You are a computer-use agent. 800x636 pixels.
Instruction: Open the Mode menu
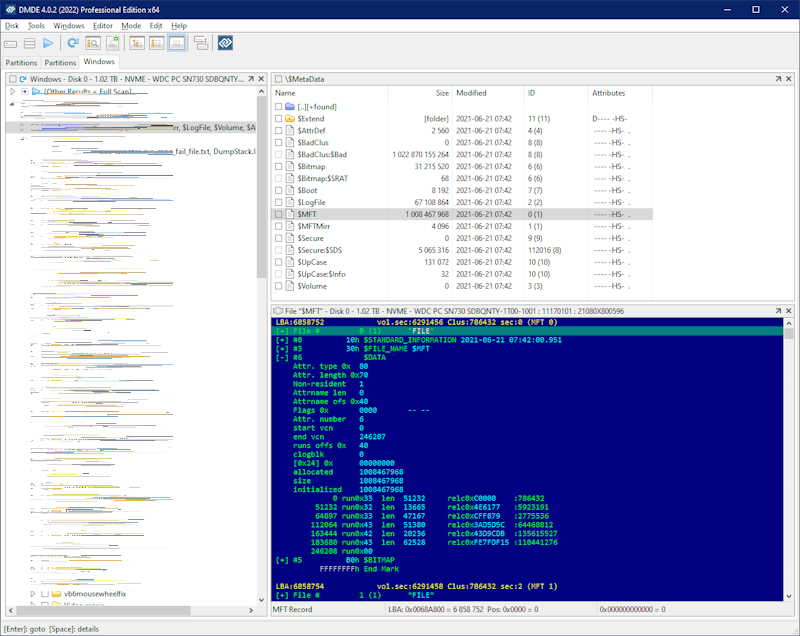pyautogui.click(x=131, y=26)
